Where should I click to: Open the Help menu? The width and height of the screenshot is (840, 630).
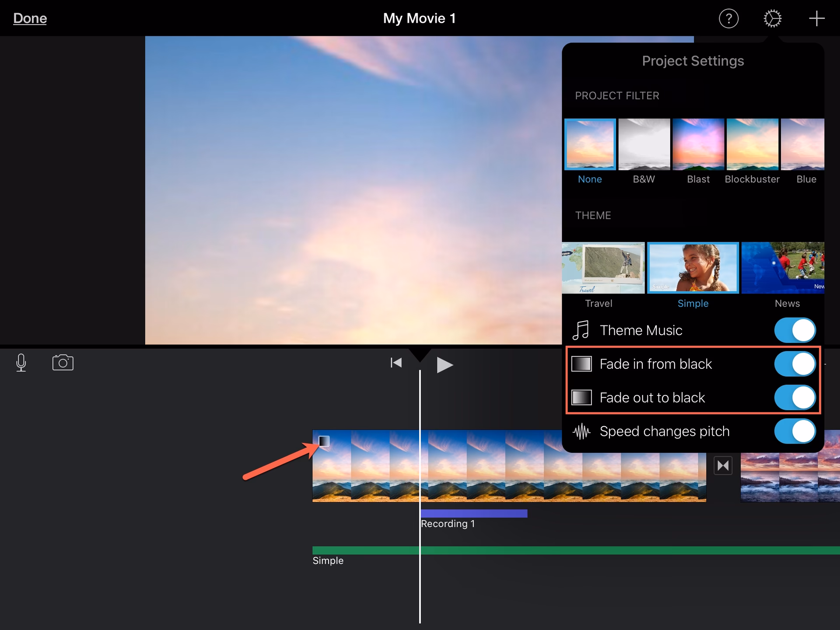coord(729,18)
